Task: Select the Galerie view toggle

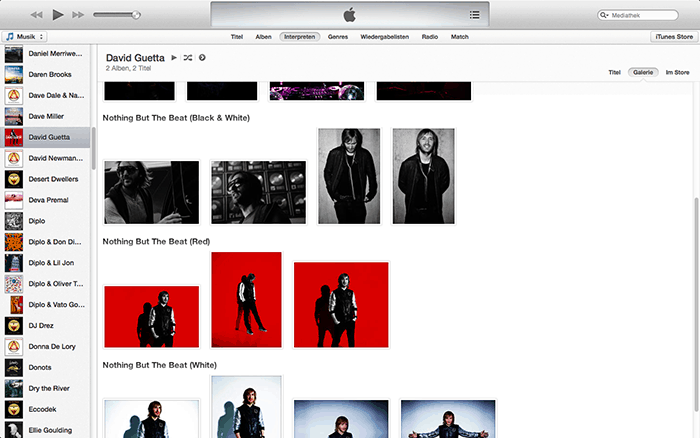Action: pyautogui.click(x=643, y=72)
